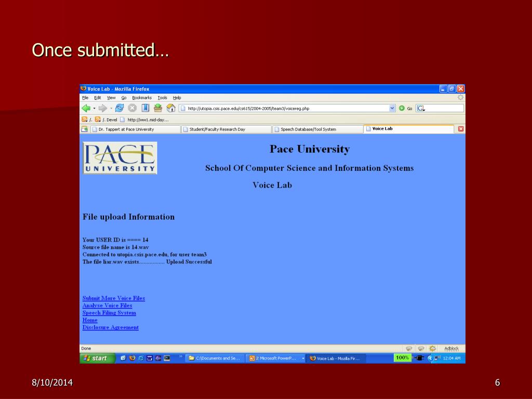This screenshot has height=399, width=532.
Task: Open the File menu
Action: point(85,98)
